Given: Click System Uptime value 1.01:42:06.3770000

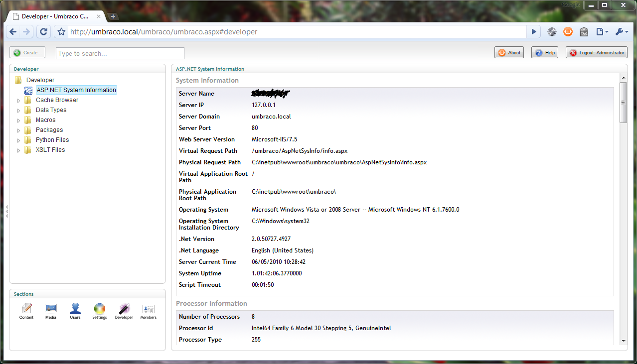Looking at the screenshot, I should click(277, 273).
